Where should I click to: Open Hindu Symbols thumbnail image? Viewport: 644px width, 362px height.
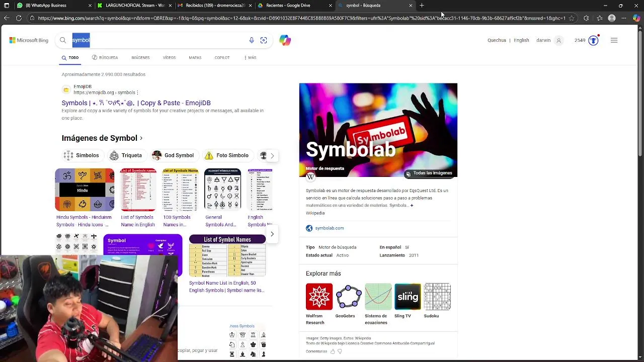point(85,190)
